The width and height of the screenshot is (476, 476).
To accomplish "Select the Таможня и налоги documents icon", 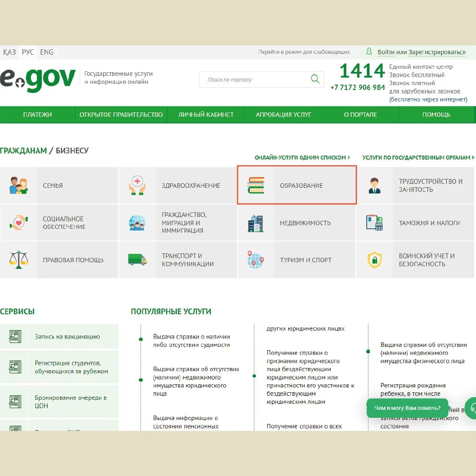I will 374,223.
